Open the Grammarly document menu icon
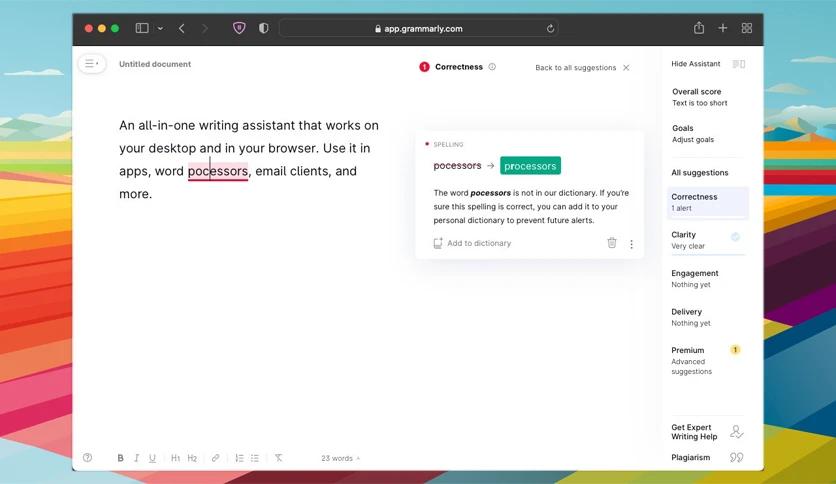 (92, 63)
